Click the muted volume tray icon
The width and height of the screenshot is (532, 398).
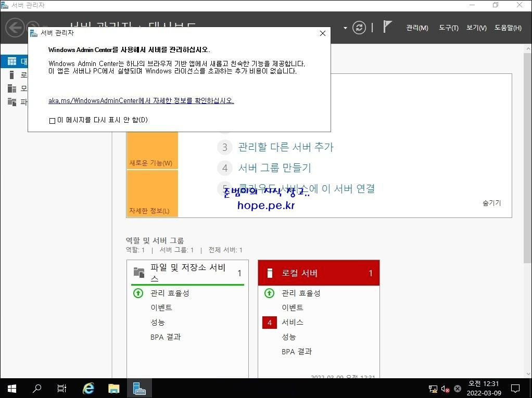click(x=445, y=389)
